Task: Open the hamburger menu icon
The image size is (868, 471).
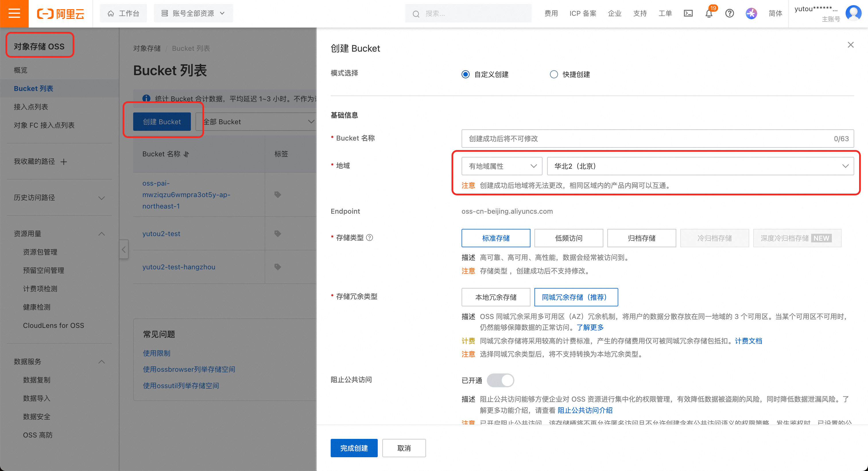Action: [x=14, y=13]
